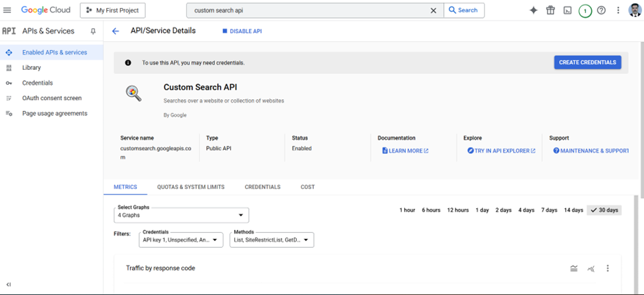The height and width of the screenshot is (295, 644).
Task: Click the Disable API button
Action: coord(242,31)
